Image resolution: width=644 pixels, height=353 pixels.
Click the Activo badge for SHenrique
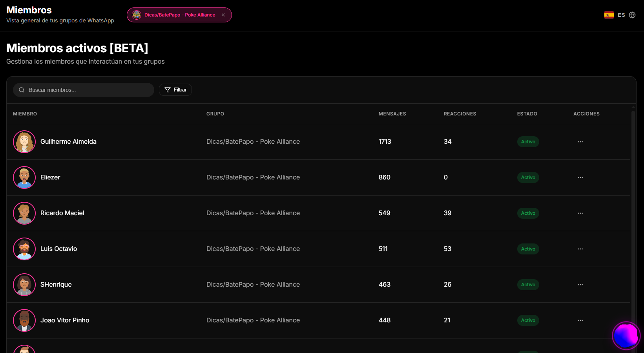(x=528, y=285)
